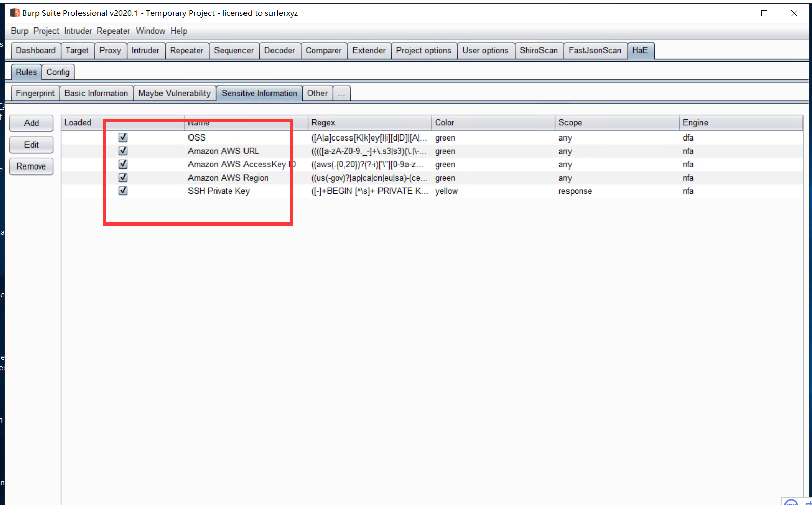Switch to the Target tab
Screen dimensions: 812x505
click(x=77, y=50)
